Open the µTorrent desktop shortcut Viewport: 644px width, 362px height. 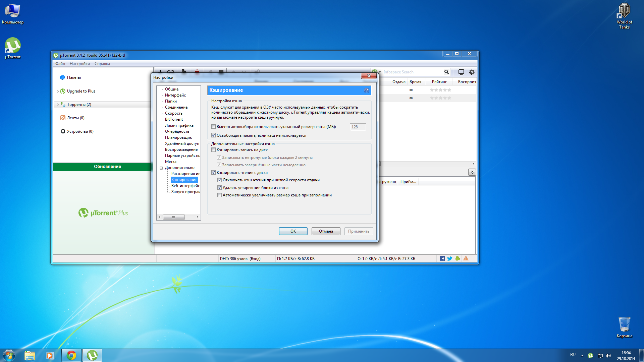tap(13, 49)
